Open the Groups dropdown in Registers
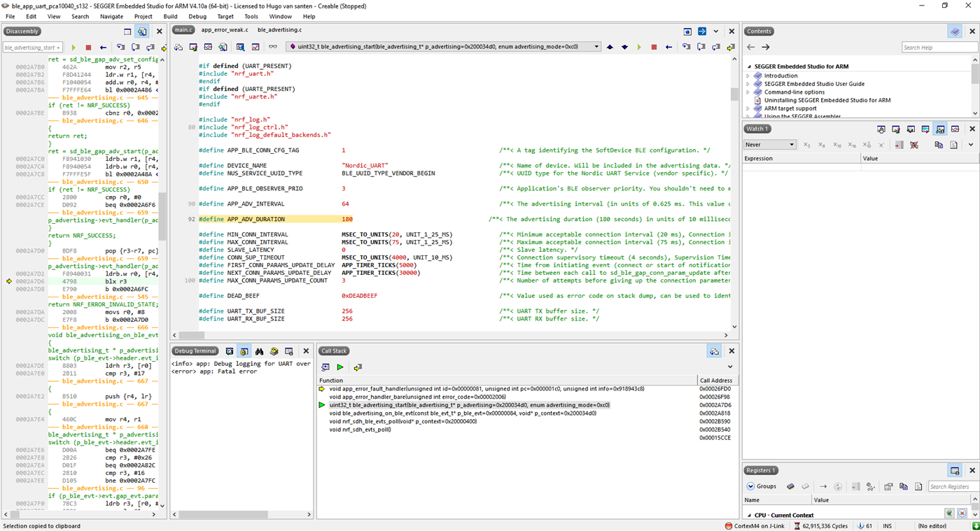The image size is (980, 531). 762,486
